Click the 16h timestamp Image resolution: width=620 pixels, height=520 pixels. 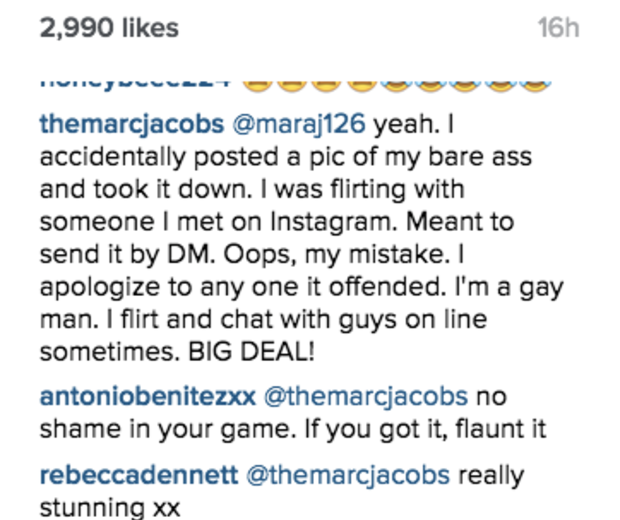pos(558,27)
